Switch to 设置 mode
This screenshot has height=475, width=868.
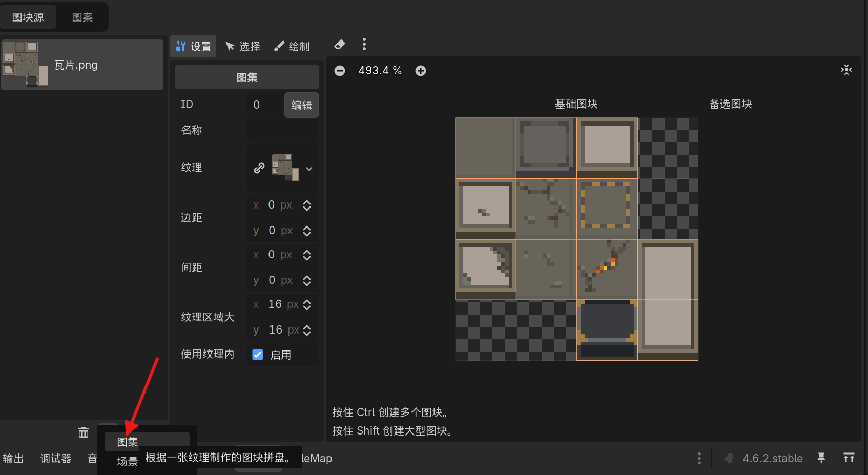(193, 47)
